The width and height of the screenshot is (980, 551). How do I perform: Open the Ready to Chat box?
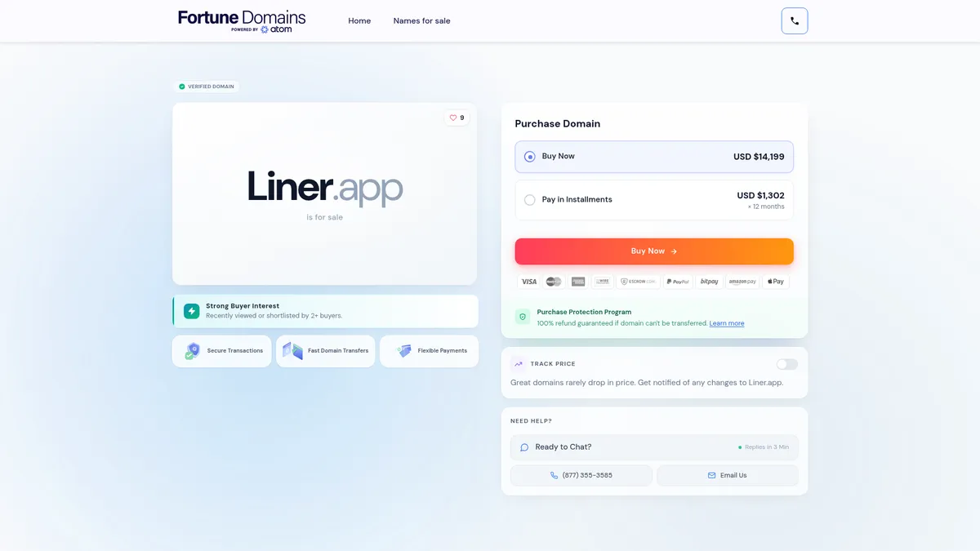pos(654,447)
